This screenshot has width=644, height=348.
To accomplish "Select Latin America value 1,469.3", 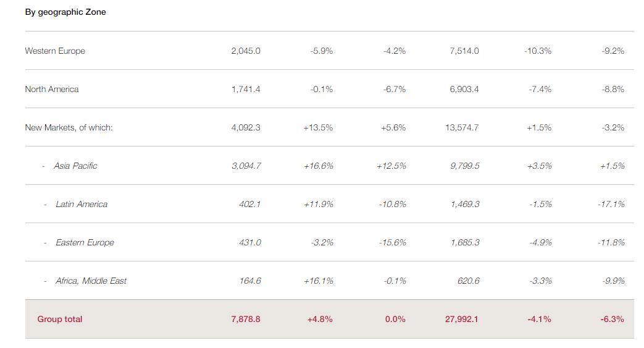I will (x=465, y=204).
